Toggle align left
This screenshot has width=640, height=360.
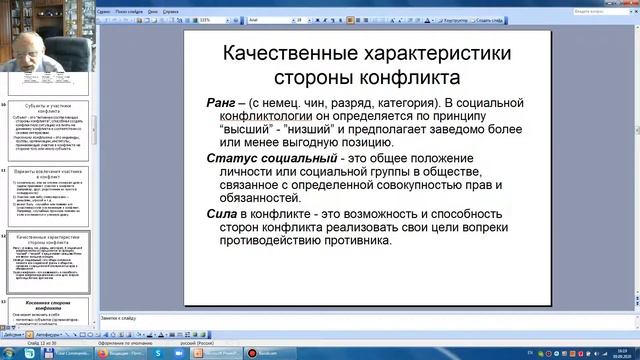click(350, 20)
